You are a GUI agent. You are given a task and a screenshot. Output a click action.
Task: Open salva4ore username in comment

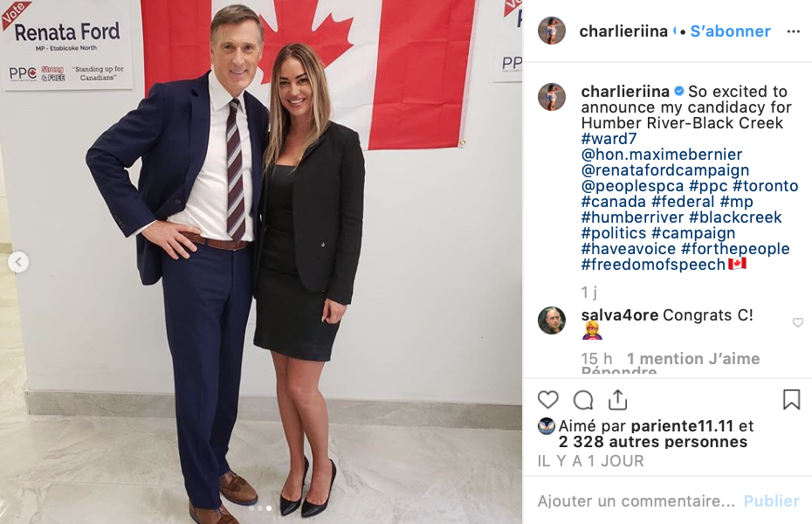[619, 314]
